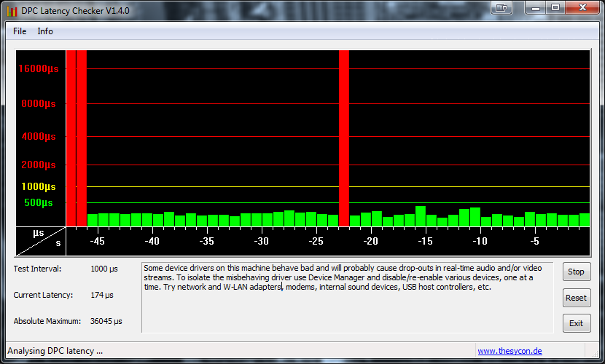
Task: Click the '16000µs' axis label
Action: 39,68
